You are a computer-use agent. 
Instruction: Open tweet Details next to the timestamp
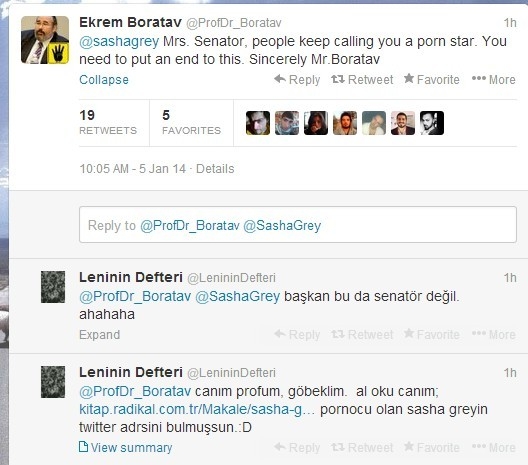(215, 169)
